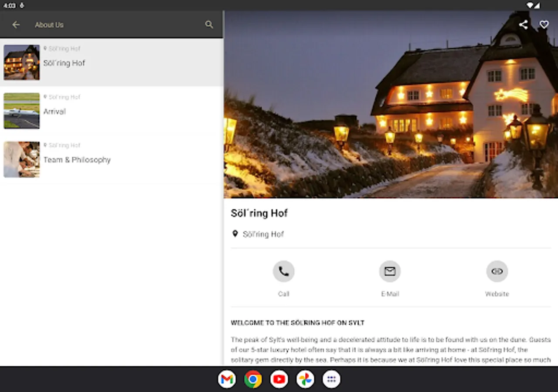The width and height of the screenshot is (558, 392).
Task: Click the Call label
Action: click(x=284, y=294)
